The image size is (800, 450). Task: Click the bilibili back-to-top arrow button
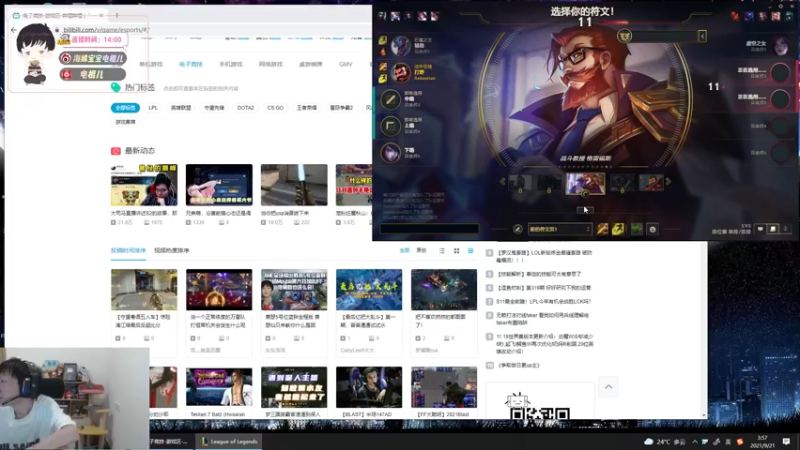608,387
